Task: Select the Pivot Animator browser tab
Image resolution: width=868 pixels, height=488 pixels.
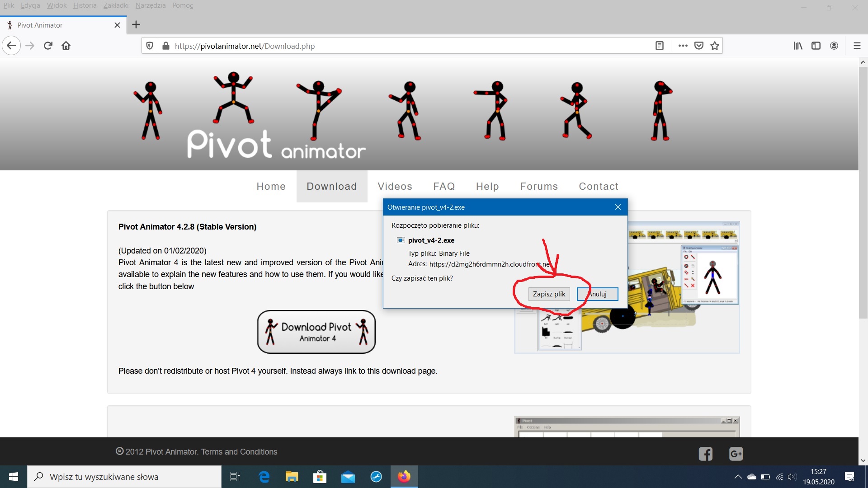Action: [x=63, y=25]
